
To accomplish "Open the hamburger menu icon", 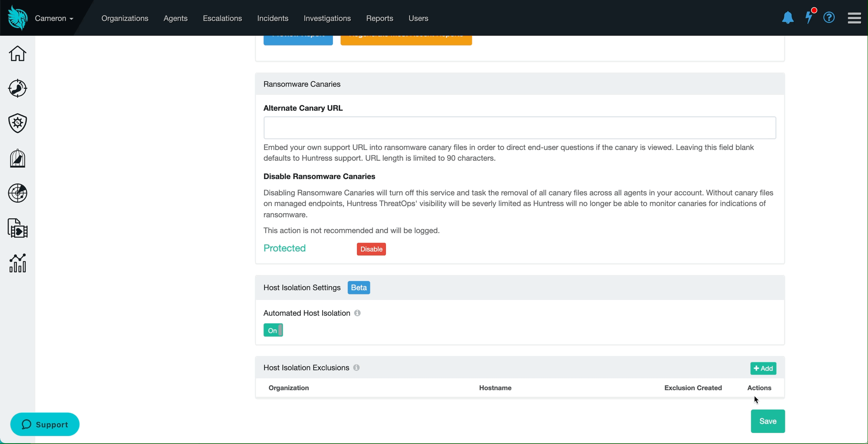I will tap(854, 18).
